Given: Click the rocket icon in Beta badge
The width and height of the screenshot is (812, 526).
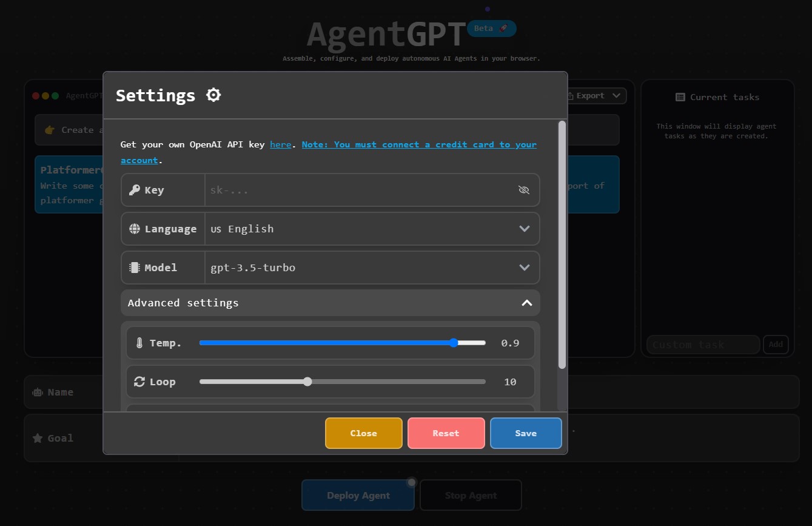Looking at the screenshot, I should (x=503, y=28).
